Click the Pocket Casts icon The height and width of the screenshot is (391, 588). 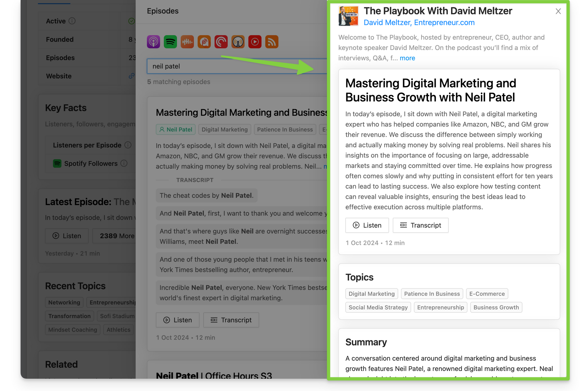[221, 42]
